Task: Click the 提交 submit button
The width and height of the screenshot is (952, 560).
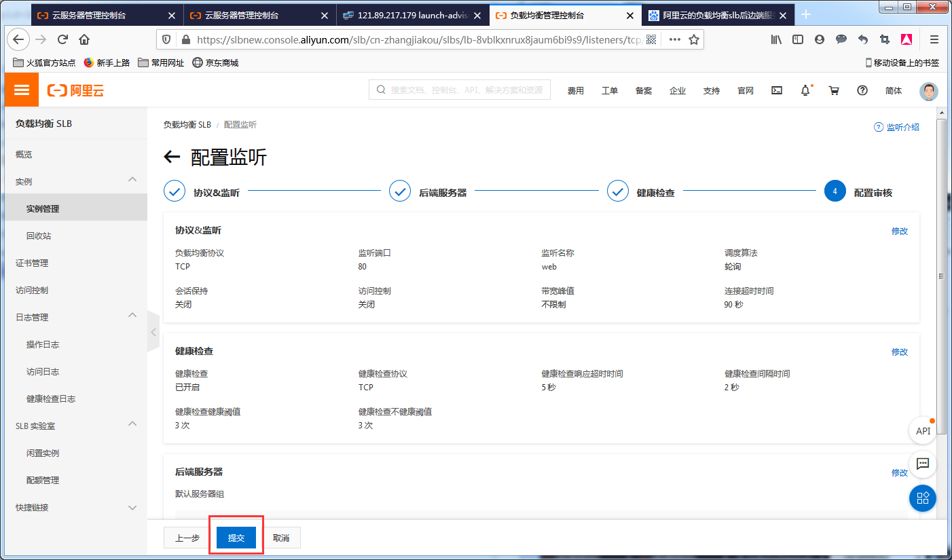Action: [x=235, y=537]
